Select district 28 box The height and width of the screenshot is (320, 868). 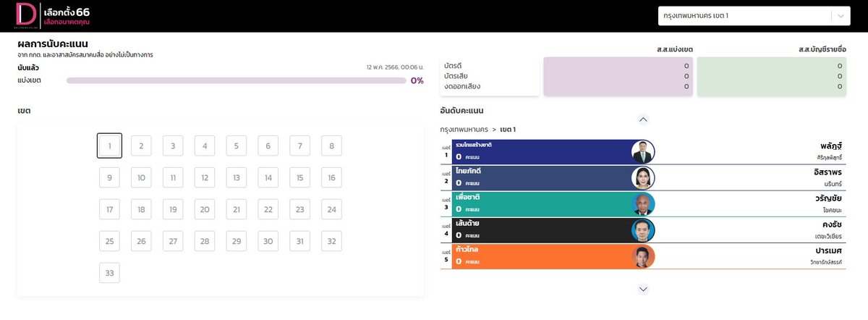[x=205, y=241]
